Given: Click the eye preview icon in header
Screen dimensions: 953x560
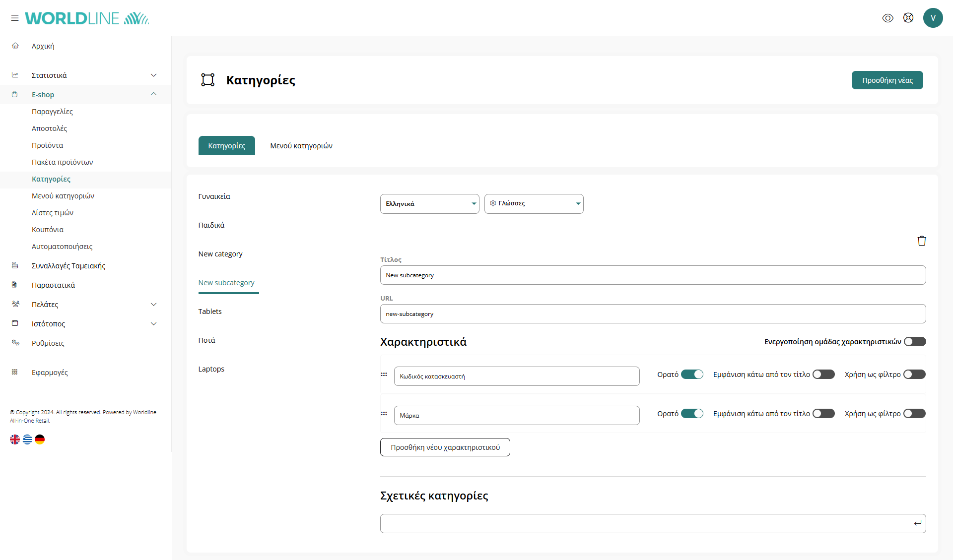Looking at the screenshot, I should pos(887,18).
